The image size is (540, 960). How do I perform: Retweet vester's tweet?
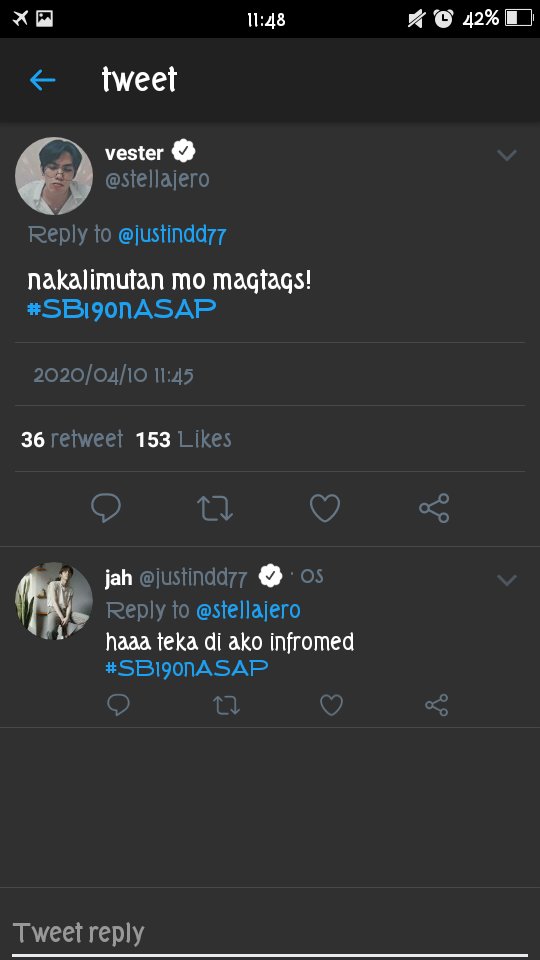[x=215, y=508]
